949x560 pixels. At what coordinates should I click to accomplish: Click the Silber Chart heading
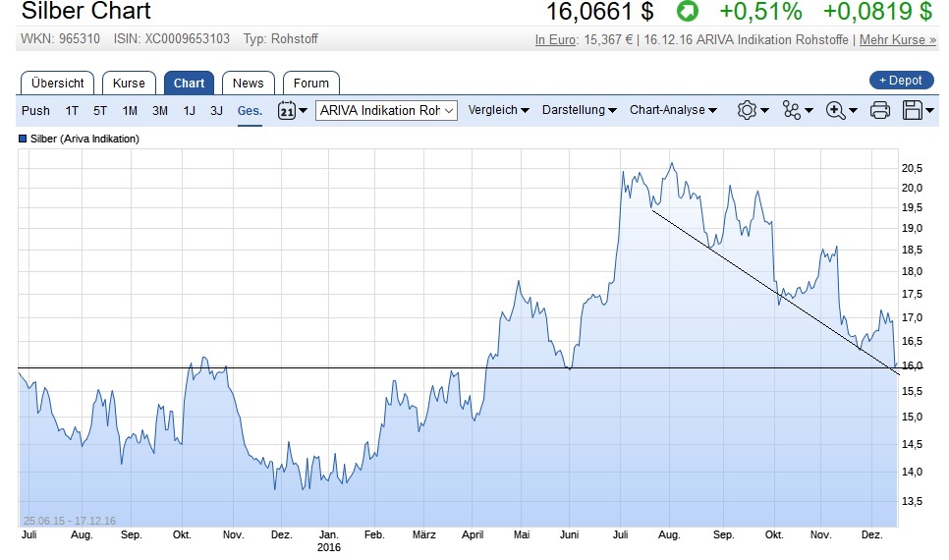tap(85, 11)
